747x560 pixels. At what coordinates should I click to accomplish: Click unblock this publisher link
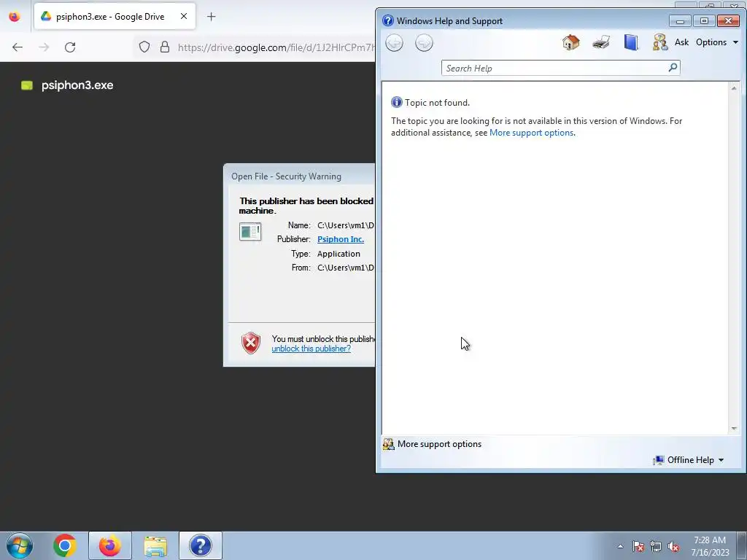[x=311, y=349]
